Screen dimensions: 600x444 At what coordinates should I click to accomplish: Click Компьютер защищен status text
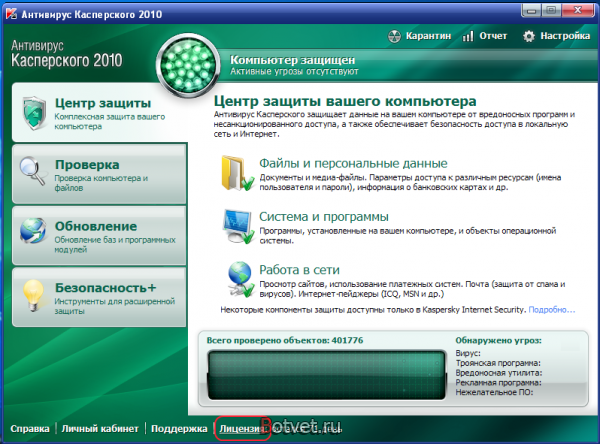click(292, 60)
